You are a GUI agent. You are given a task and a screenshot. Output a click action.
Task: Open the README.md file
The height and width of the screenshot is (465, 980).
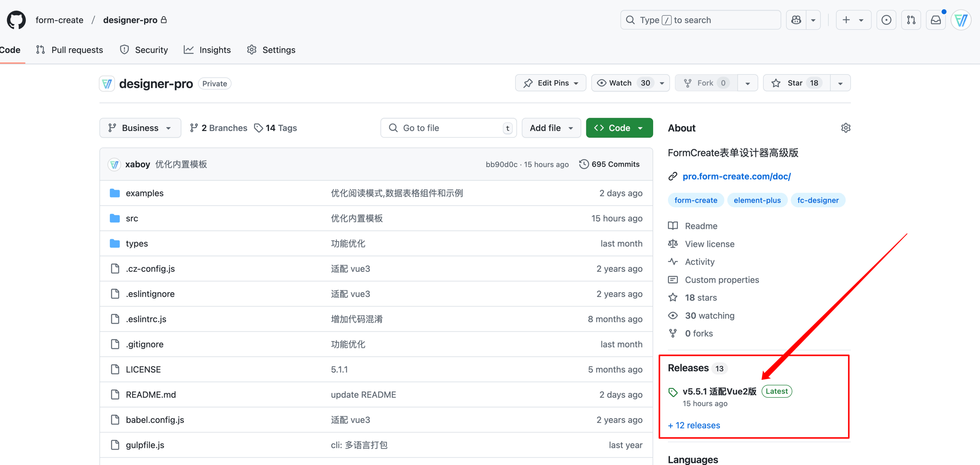coord(151,395)
